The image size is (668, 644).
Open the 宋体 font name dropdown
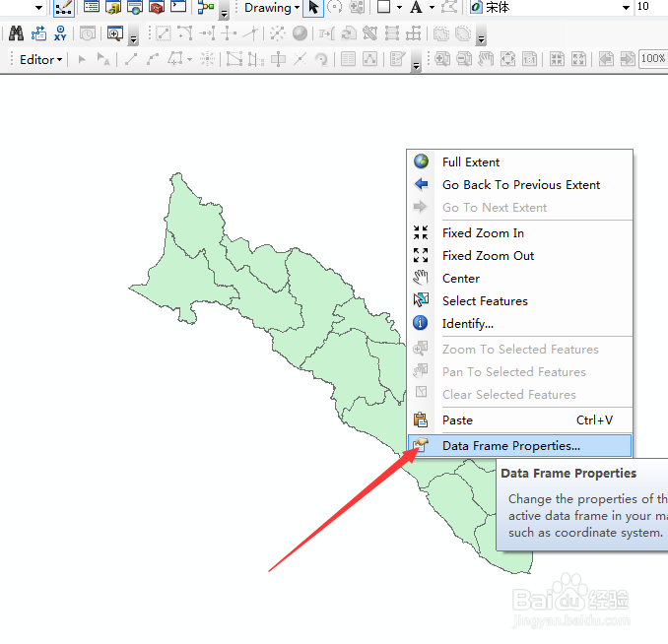click(x=626, y=7)
